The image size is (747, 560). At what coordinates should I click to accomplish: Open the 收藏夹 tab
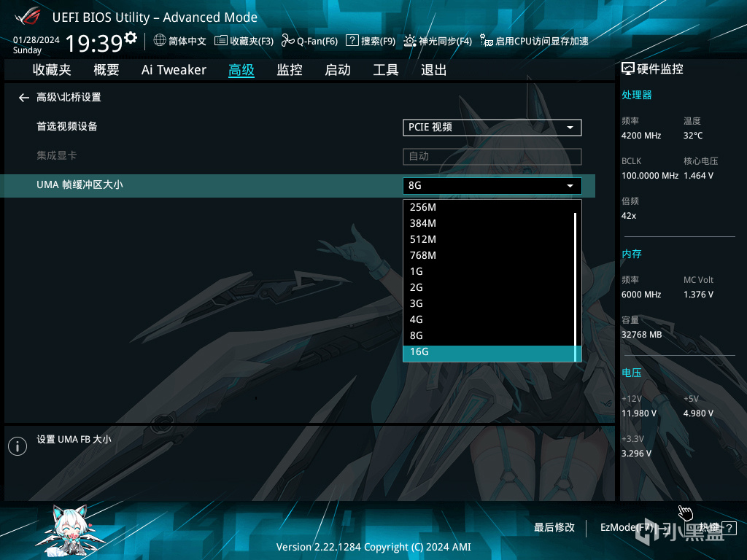[x=52, y=70]
